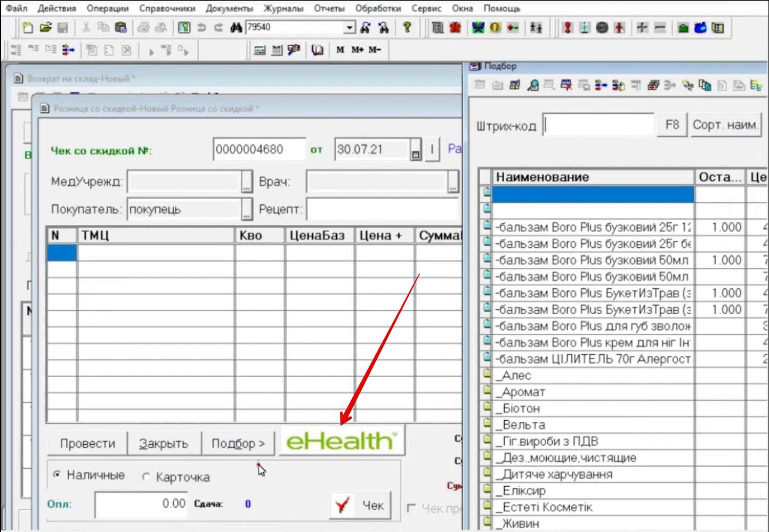Image resolution: width=769 pixels, height=532 pixels.
Task: Click into the Штрих-код input field
Action: point(598,125)
